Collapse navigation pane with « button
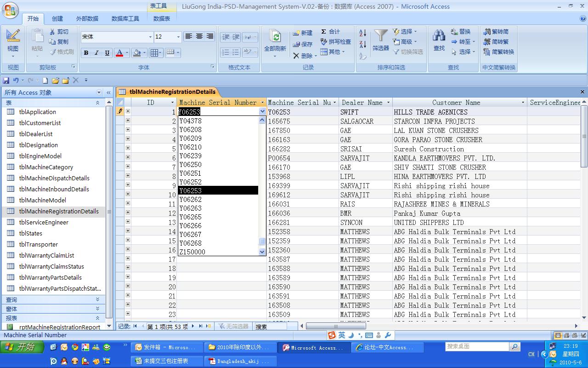The image size is (588, 368). 108,92
